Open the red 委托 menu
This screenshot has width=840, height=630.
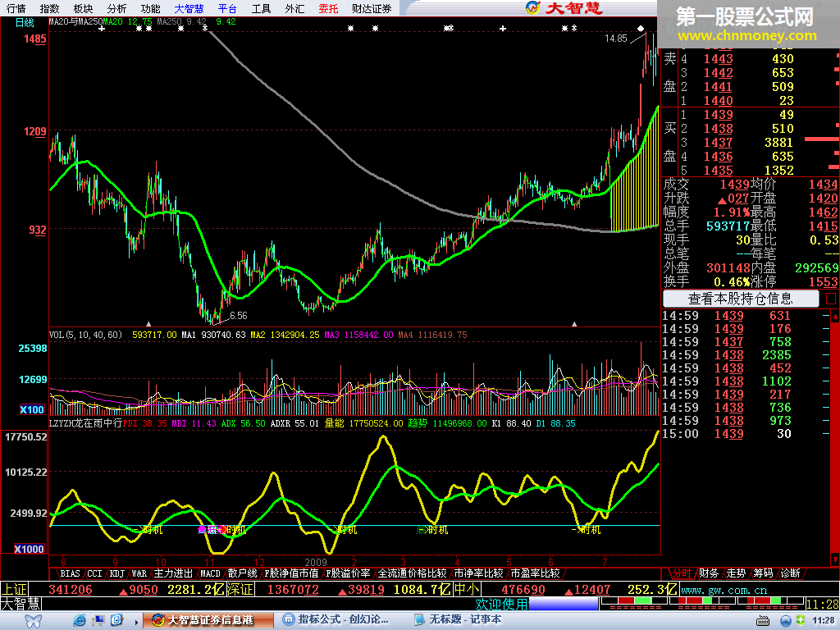point(328,8)
